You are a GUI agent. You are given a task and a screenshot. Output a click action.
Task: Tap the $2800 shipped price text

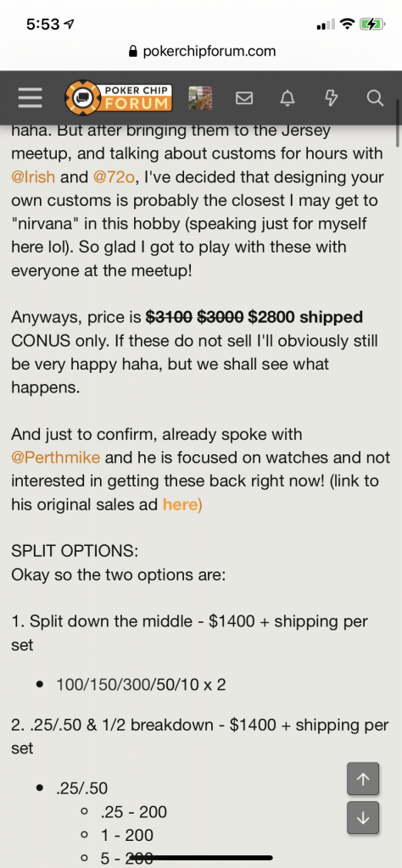(305, 317)
